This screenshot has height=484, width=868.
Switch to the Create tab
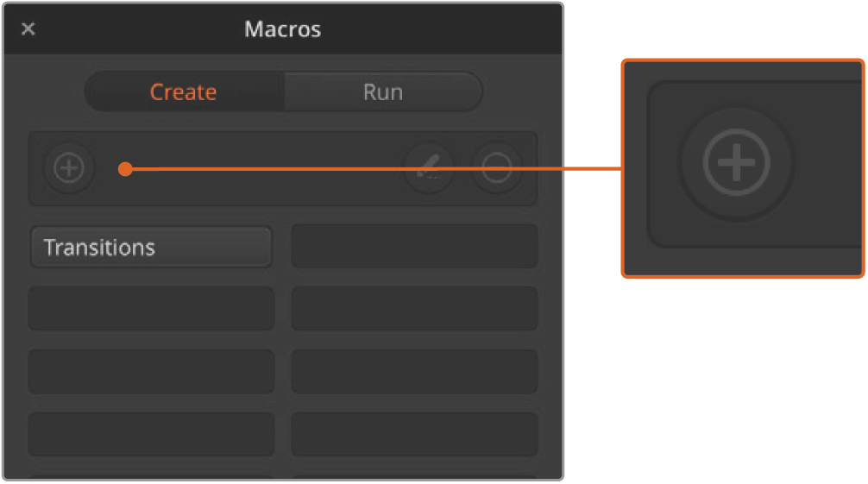click(183, 92)
